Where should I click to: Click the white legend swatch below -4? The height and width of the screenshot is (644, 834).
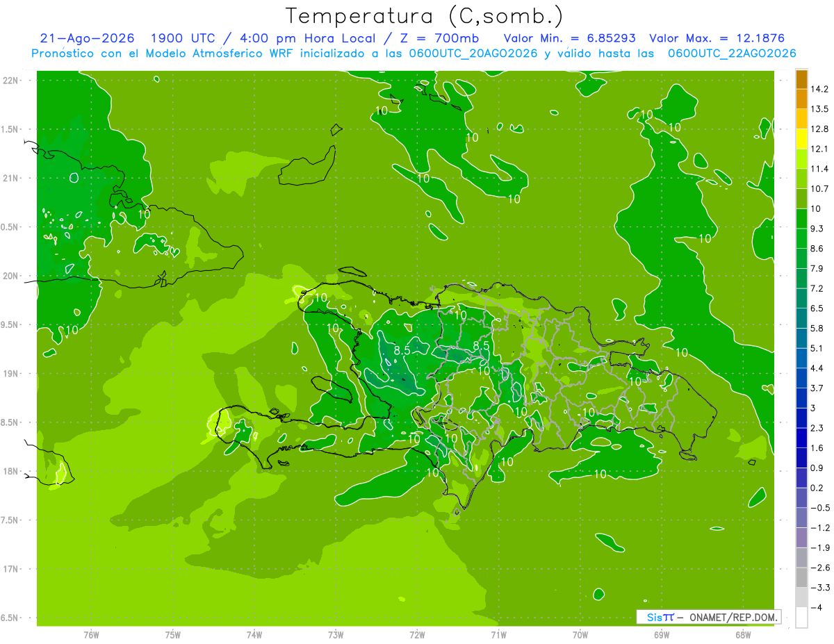click(x=802, y=618)
